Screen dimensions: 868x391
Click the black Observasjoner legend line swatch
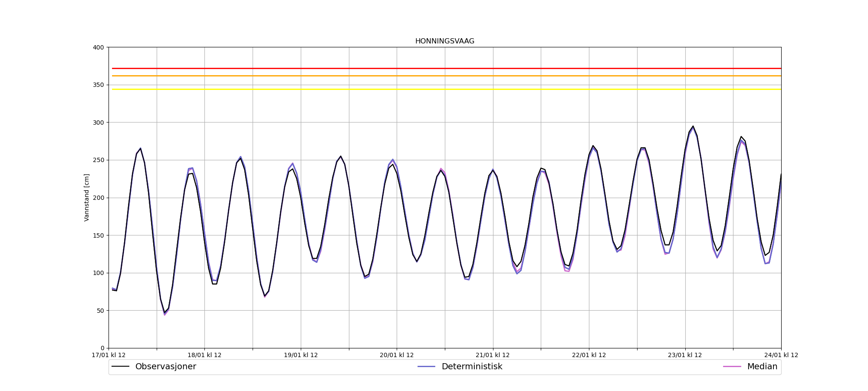121,367
